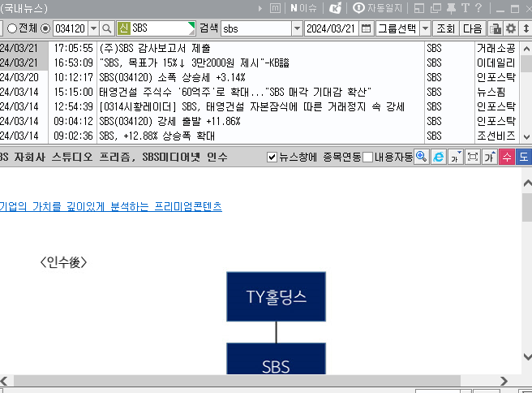Increase font size with large 가 icon
Image resolution: width=532 pixels, height=393 pixels.
point(490,157)
